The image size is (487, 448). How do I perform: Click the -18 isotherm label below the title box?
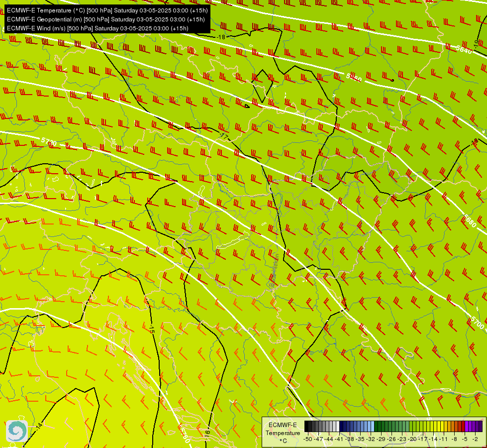(x=221, y=37)
